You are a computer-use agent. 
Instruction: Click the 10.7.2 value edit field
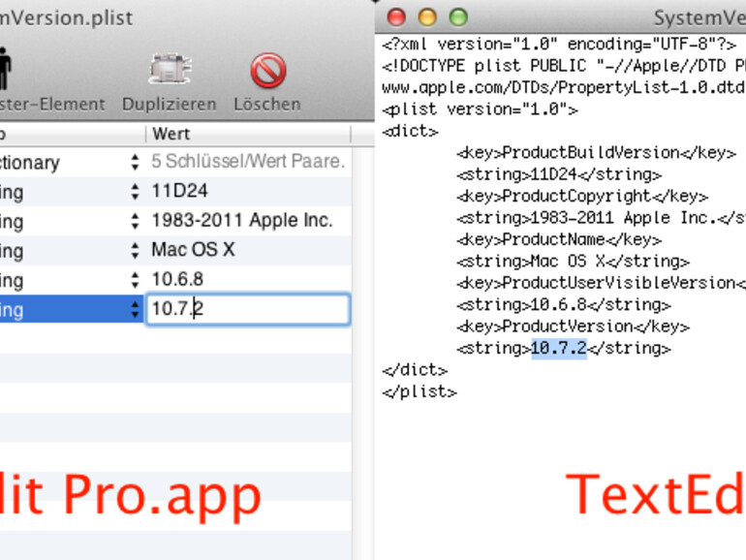pos(248,309)
